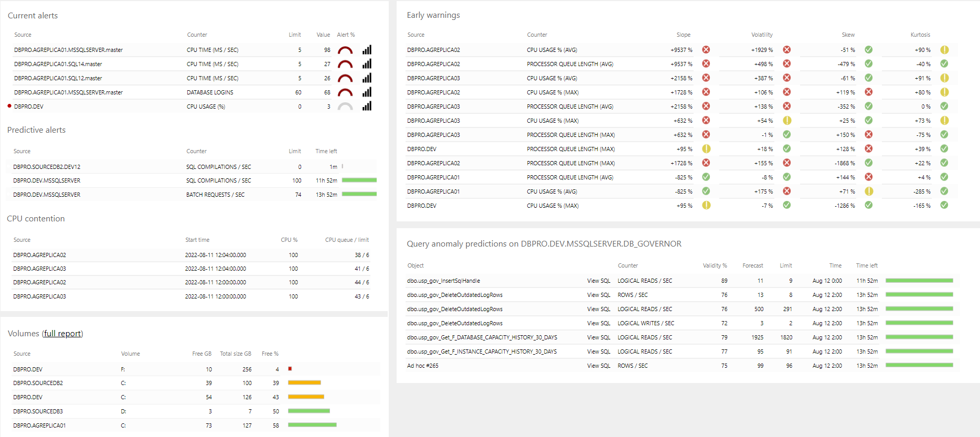The width and height of the screenshot is (980, 437).
Task: Click the 11h 52m time left for SQL COMPILATIONS
Action: coord(326,180)
